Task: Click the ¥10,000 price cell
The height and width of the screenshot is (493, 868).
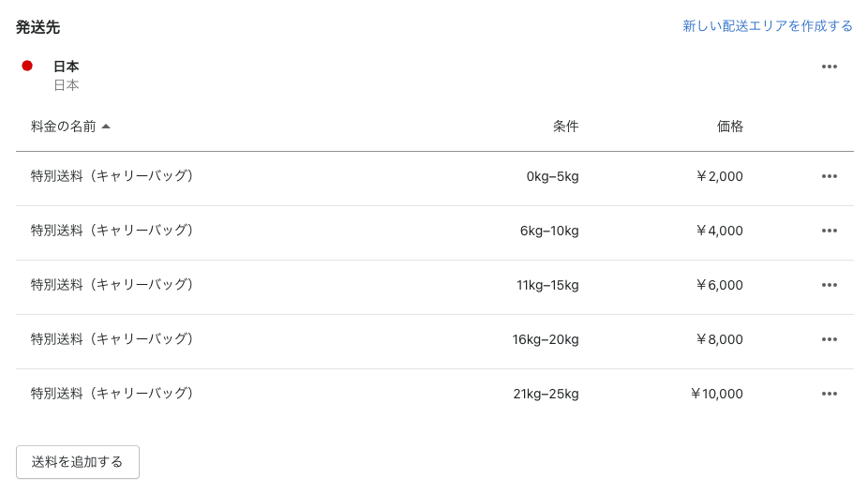Action: (x=716, y=394)
